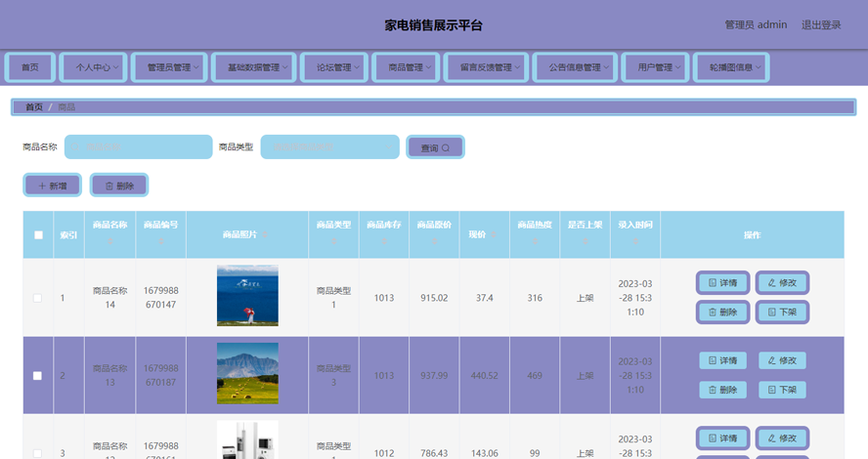Viewport: 868px width, 459px height.
Task: Sort by the 商品名称 column
Action: (x=110, y=241)
